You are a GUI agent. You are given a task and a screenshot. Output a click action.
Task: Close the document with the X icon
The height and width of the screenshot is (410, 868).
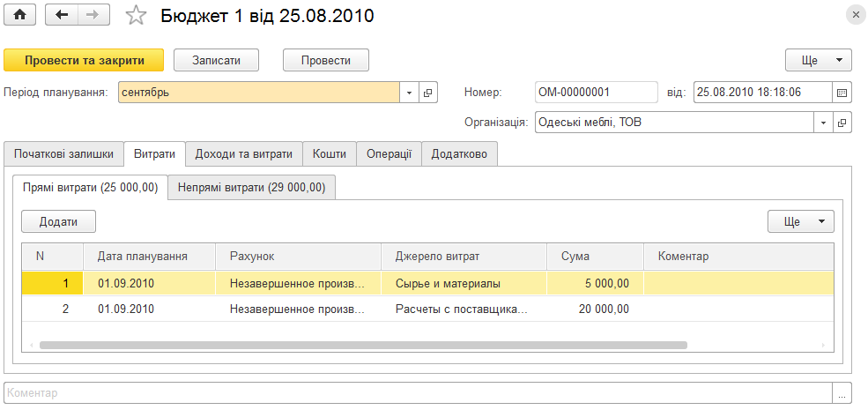(x=856, y=16)
